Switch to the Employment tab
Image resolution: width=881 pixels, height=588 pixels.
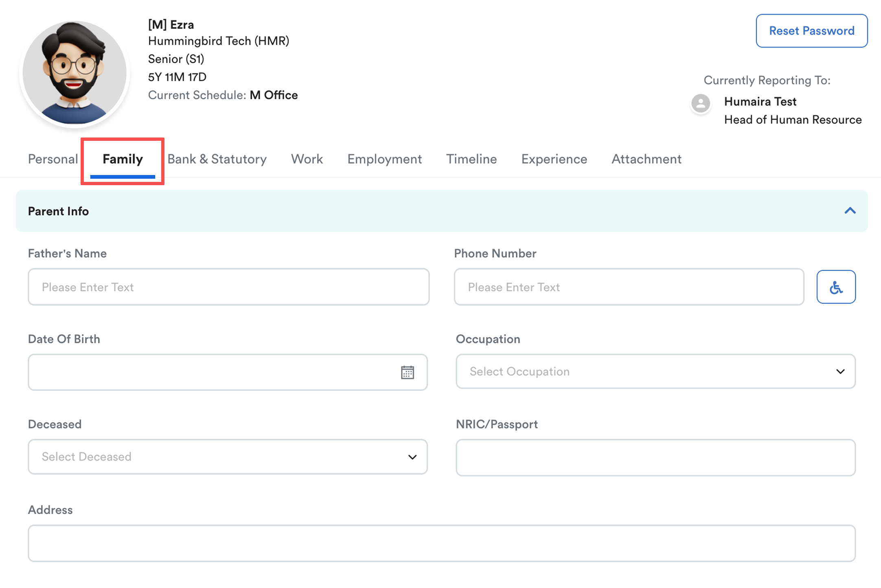[384, 159]
